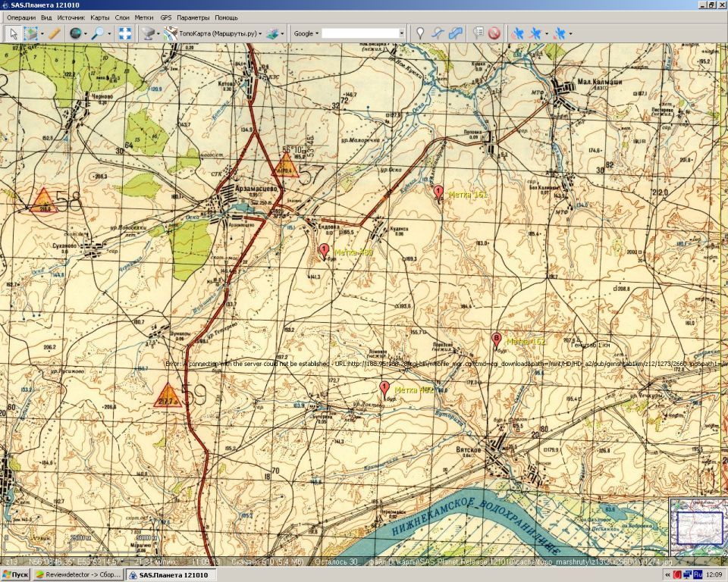Click the add placemark pin icon
The height and width of the screenshot is (582, 728).
[x=420, y=33]
